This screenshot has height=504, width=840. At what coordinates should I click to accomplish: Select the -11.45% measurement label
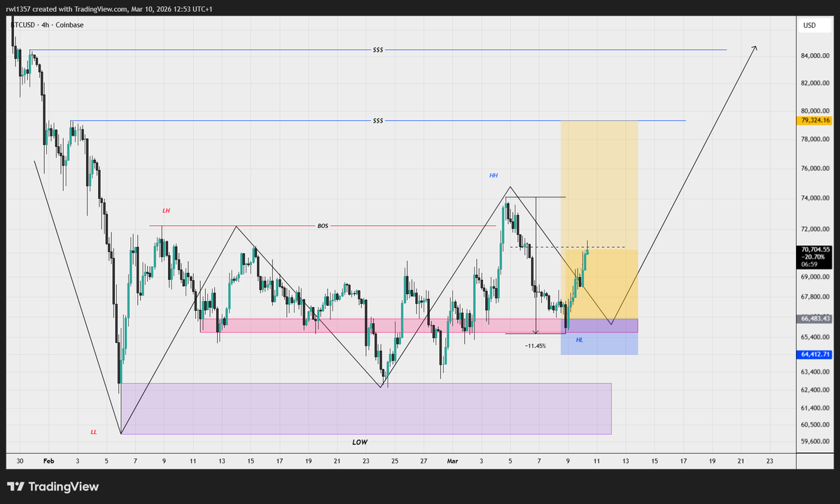[535, 346]
